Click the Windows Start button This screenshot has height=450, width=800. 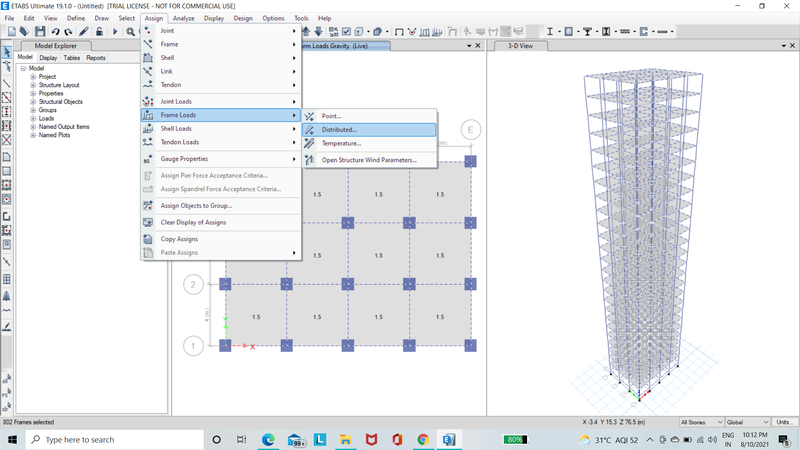(x=12, y=439)
